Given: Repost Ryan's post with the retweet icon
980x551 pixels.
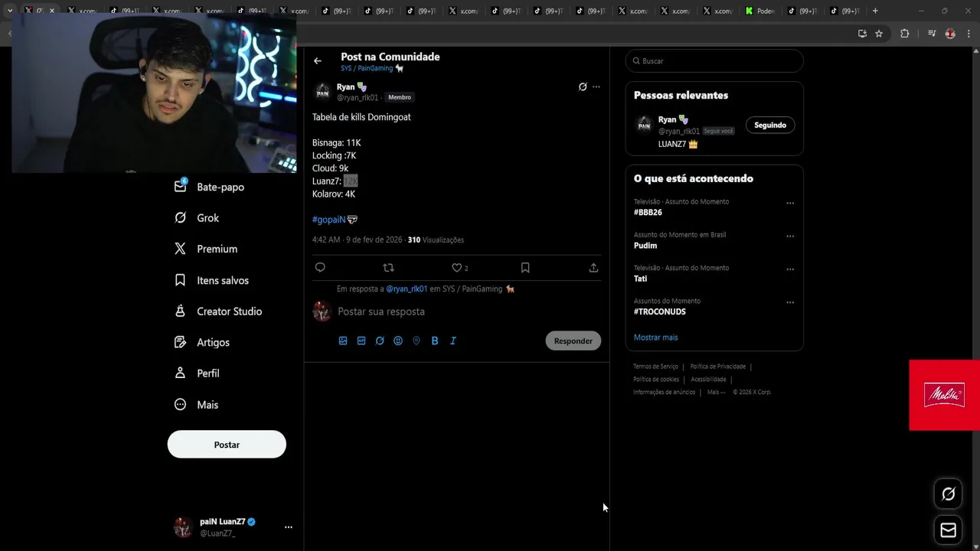Looking at the screenshot, I should pyautogui.click(x=388, y=267).
